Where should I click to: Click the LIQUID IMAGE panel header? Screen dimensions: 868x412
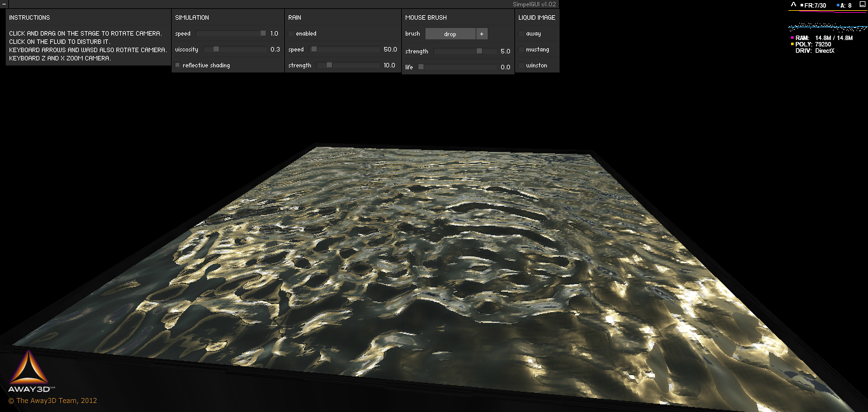coord(537,18)
